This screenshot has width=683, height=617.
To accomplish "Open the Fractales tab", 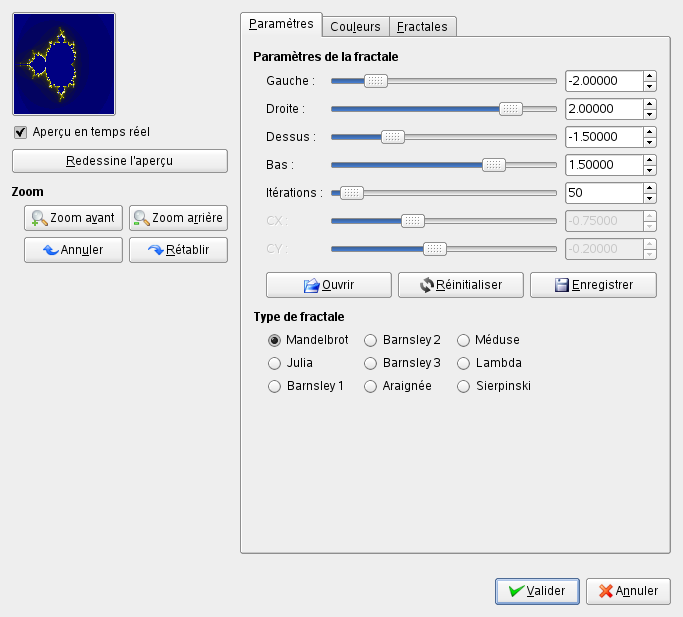I will (x=422, y=27).
